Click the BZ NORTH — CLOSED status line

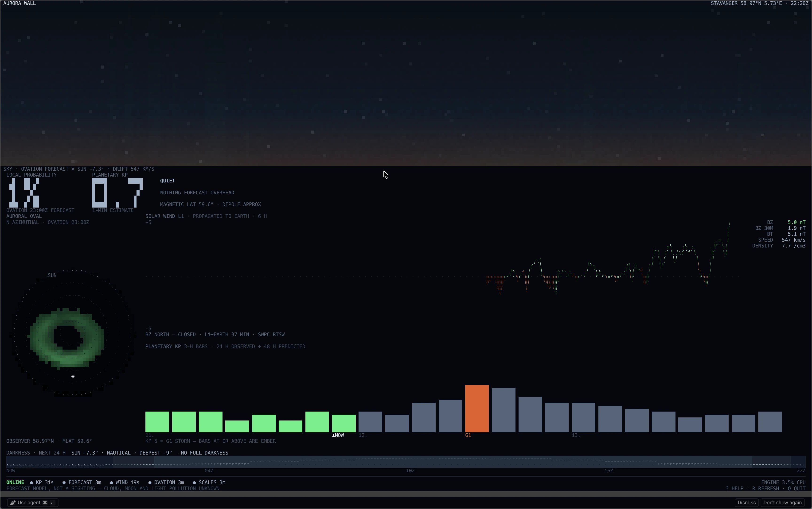coord(215,335)
